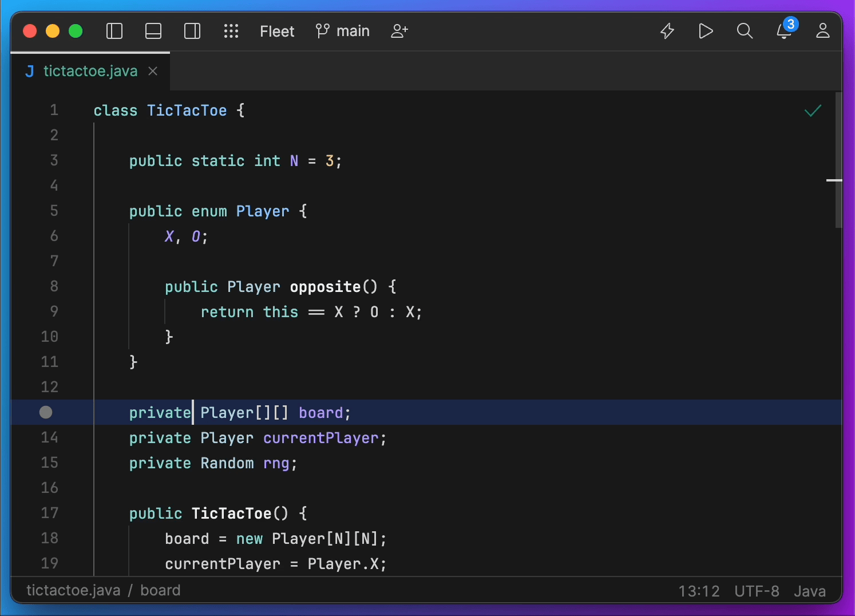Run the code with play icon
This screenshot has width=855, height=616.
pos(706,31)
